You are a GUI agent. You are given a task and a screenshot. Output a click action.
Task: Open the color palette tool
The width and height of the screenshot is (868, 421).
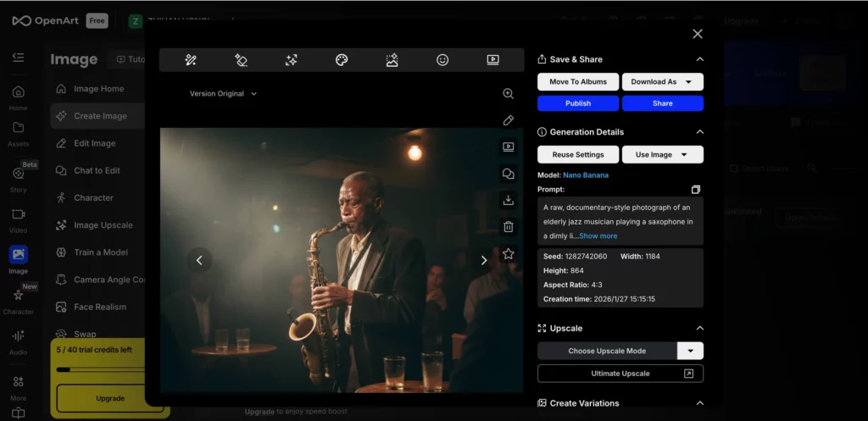(x=342, y=60)
